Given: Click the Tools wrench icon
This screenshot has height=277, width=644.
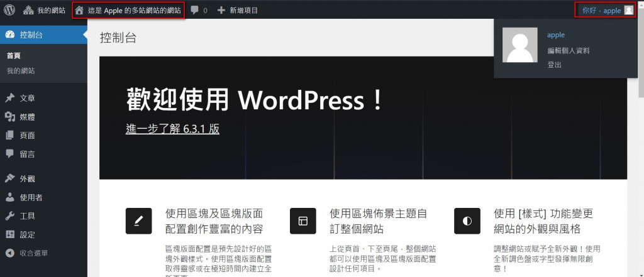Looking at the screenshot, I should [x=10, y=216].
